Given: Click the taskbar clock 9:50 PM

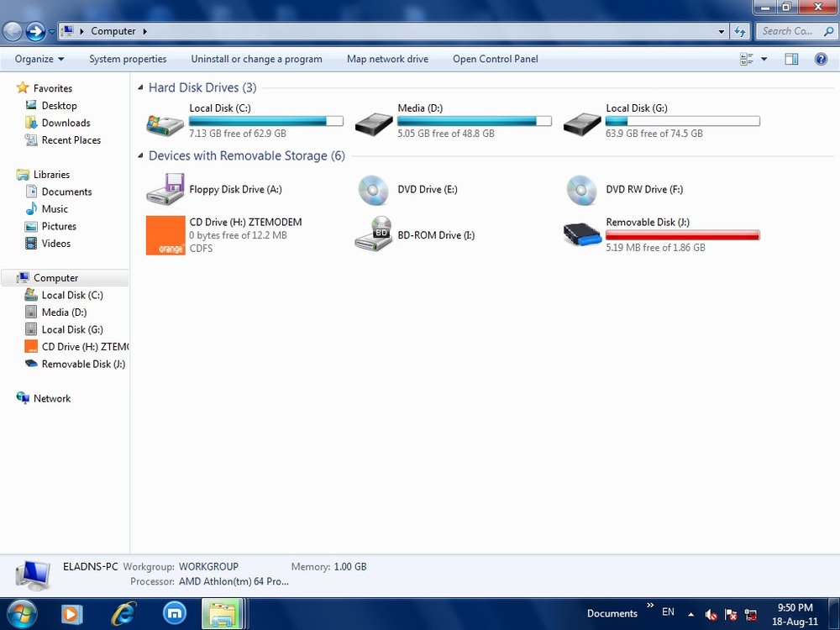Looking at the screenshot, I should 795,607.
